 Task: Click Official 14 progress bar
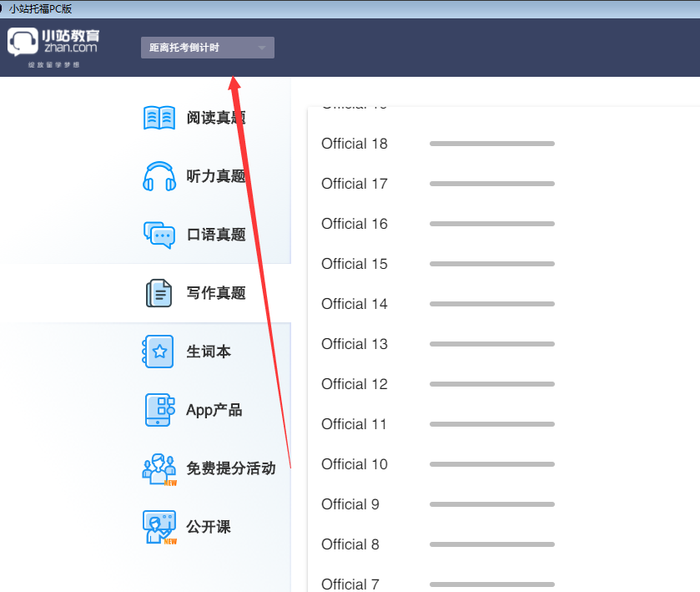click(492, 304)
